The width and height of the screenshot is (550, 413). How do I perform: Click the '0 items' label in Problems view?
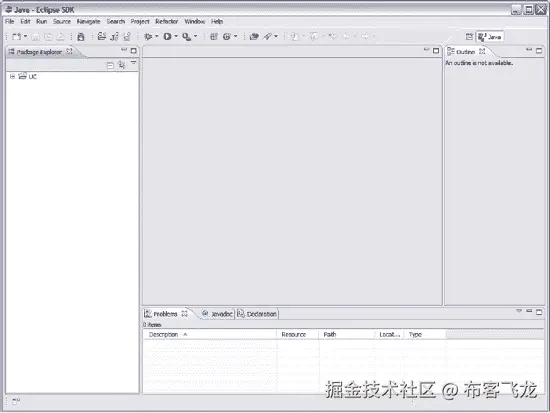[x=152, y=325]
